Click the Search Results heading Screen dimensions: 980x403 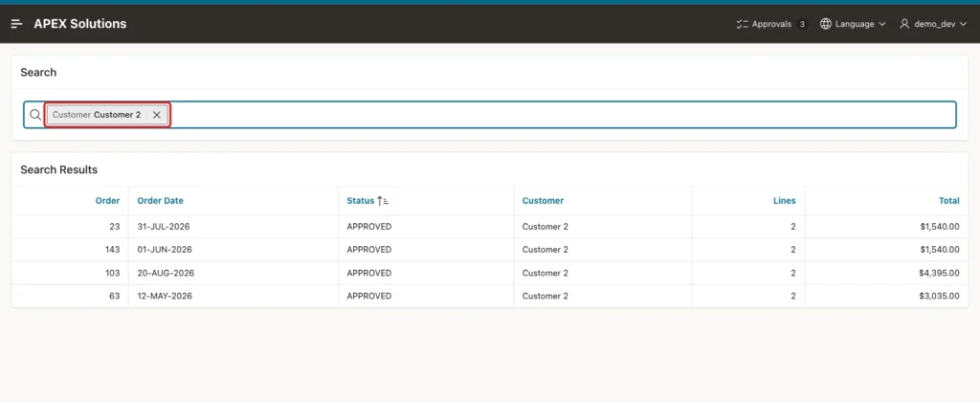58,169
